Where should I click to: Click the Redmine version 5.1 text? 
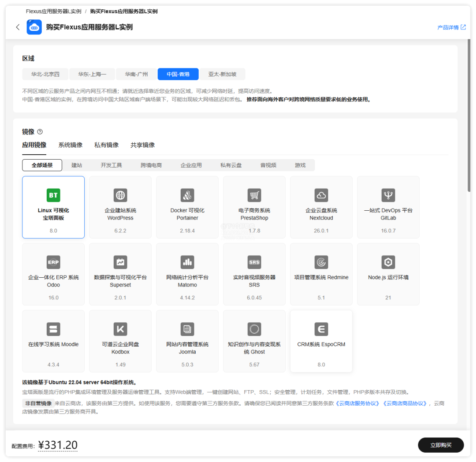(321, 298)
